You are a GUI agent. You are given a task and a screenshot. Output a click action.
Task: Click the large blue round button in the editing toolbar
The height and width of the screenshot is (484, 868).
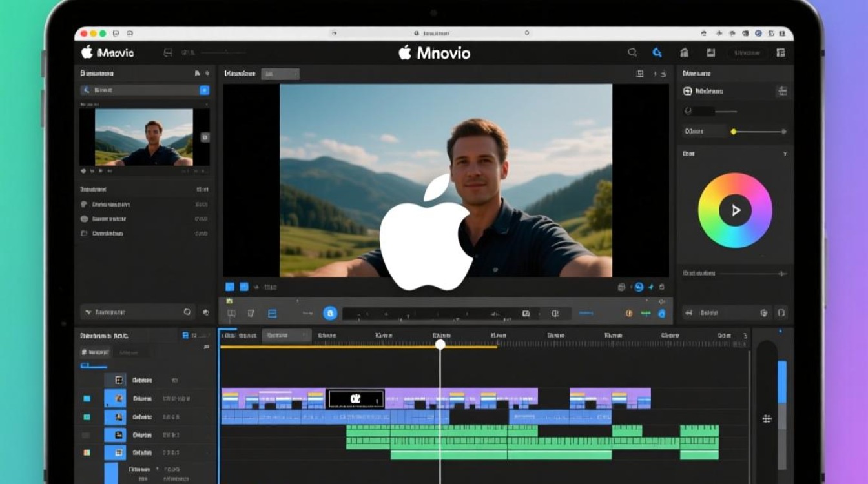point(330,314)
